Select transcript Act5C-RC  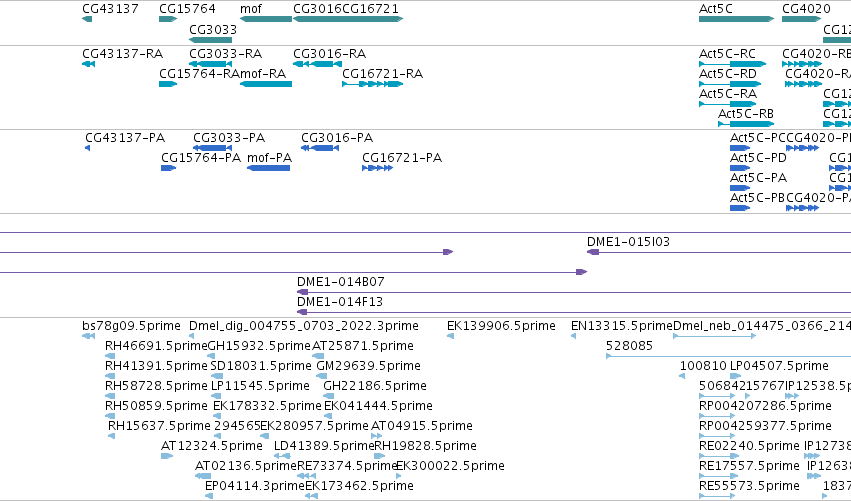pos(733,65)
